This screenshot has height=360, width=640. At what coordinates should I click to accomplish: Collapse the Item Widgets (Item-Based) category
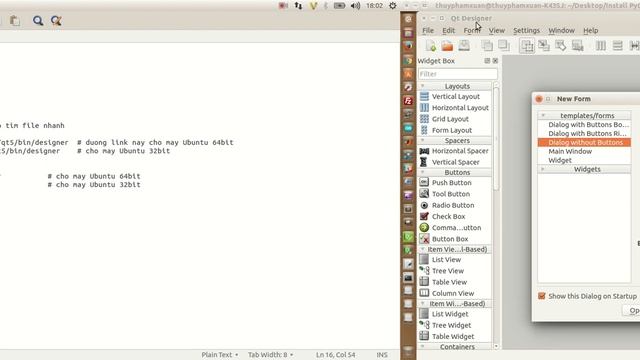(423, 304)
